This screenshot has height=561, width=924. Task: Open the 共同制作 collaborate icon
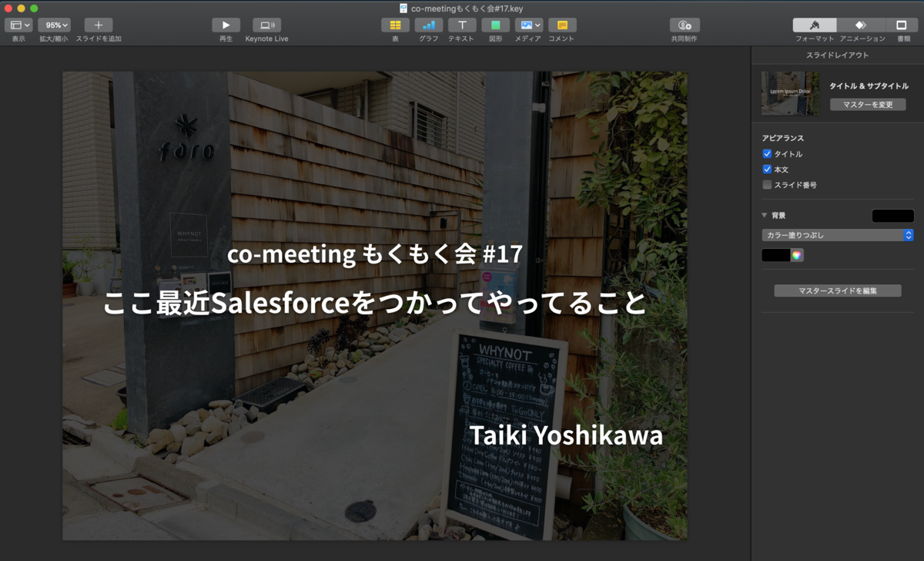click(685, 25)
